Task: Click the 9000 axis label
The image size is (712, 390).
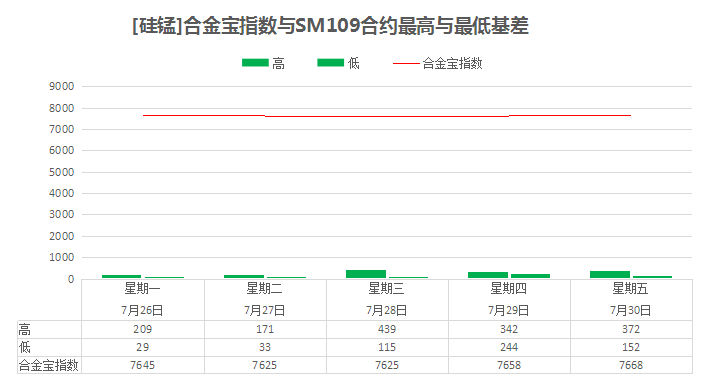Action: (61, 86)
